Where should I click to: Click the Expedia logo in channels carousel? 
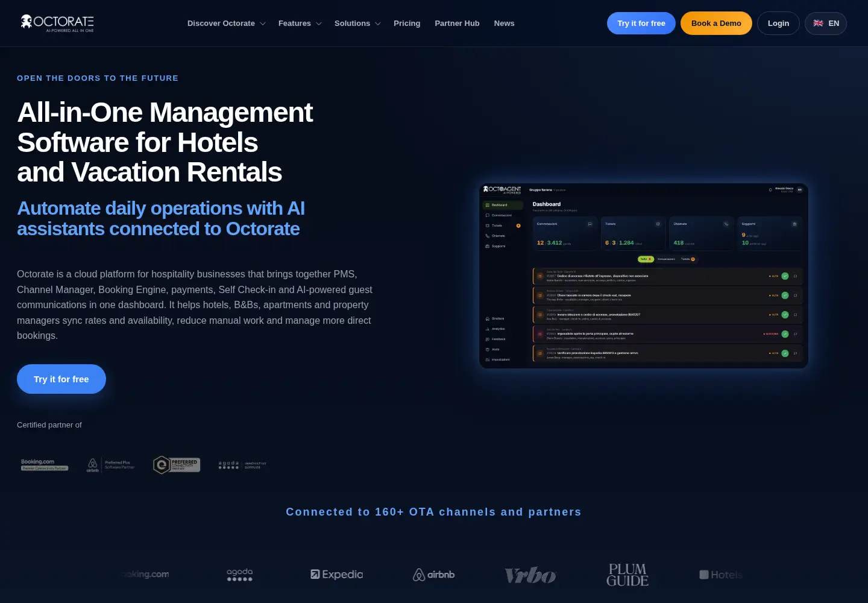tap(336, 575)
